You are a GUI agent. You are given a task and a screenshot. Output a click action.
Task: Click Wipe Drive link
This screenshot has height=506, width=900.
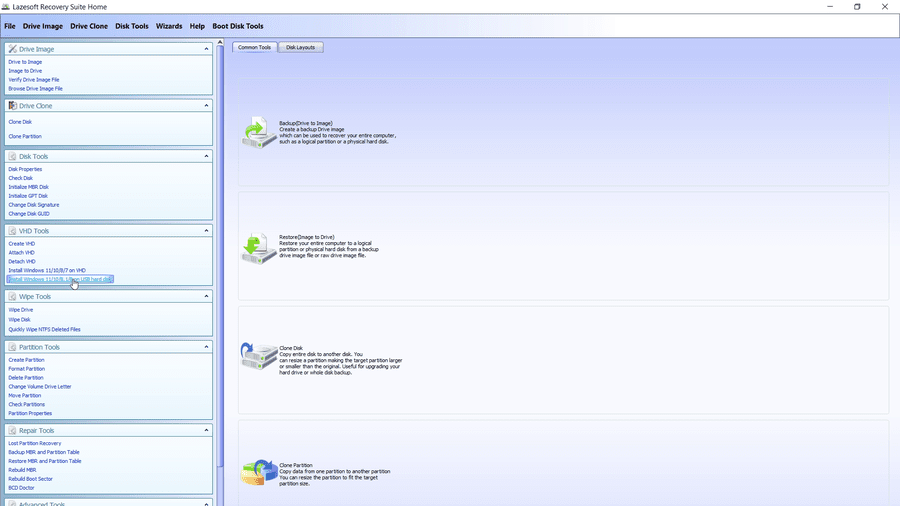(x=21, y=310)
